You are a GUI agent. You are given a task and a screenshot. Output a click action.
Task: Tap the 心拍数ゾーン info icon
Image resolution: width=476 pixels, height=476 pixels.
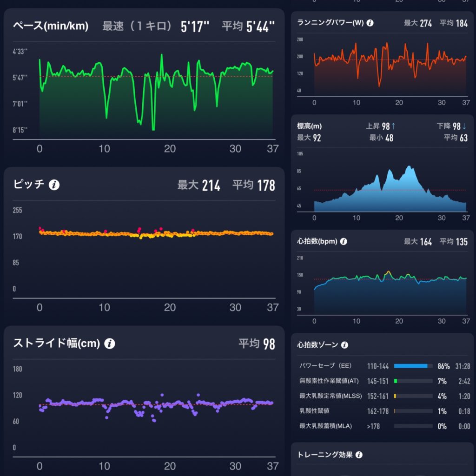pos(344,345)
